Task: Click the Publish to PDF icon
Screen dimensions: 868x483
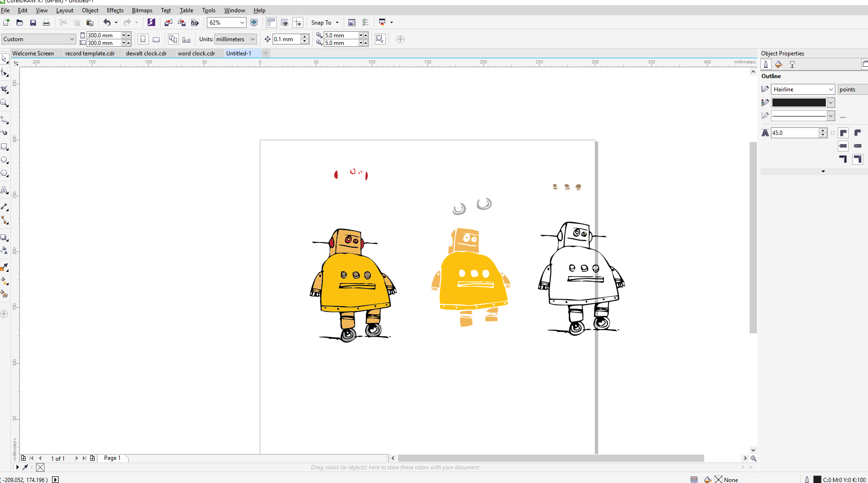Action: coord(195,22)
